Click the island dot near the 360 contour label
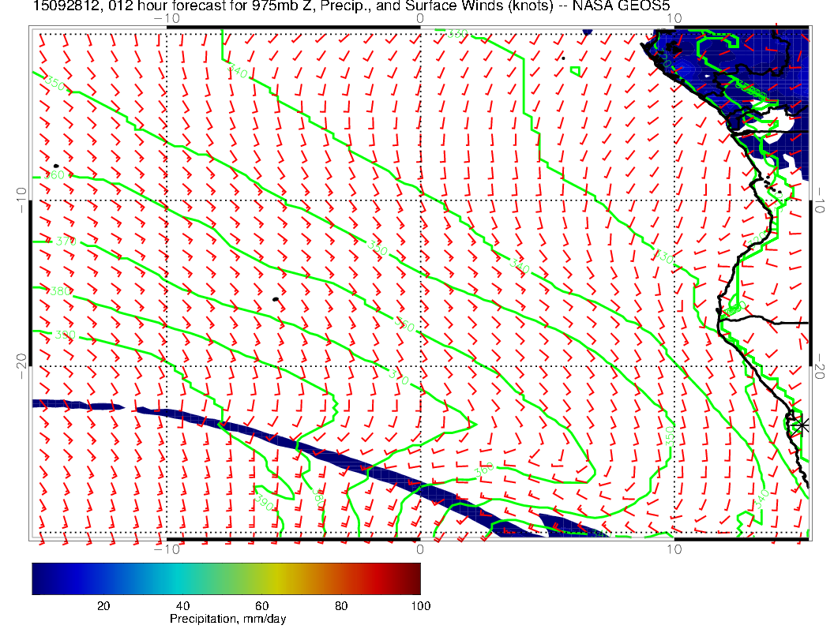 [x=55, y=166]
